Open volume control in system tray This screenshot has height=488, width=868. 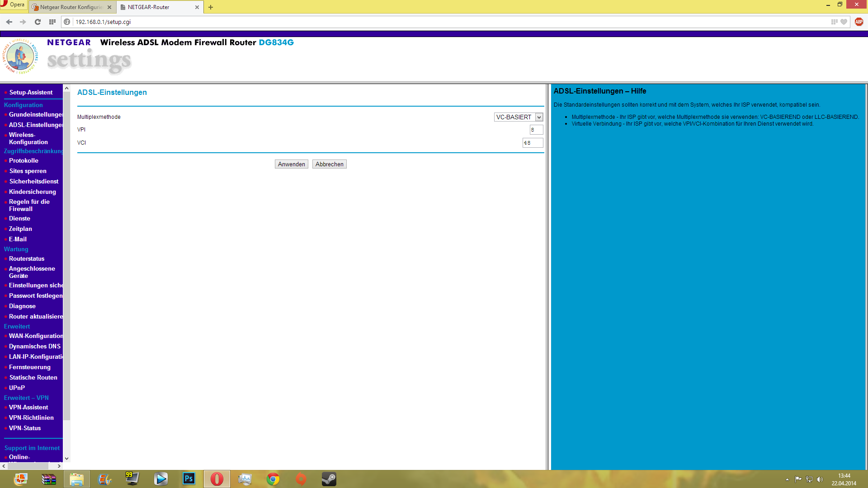click(820, 479)
